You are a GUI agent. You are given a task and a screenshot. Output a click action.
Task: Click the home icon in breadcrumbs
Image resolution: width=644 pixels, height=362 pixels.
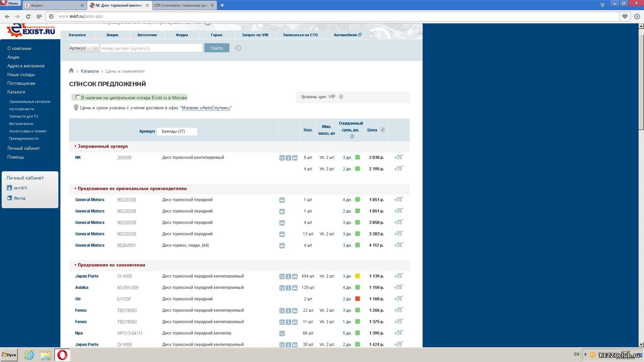pos(71,70)
